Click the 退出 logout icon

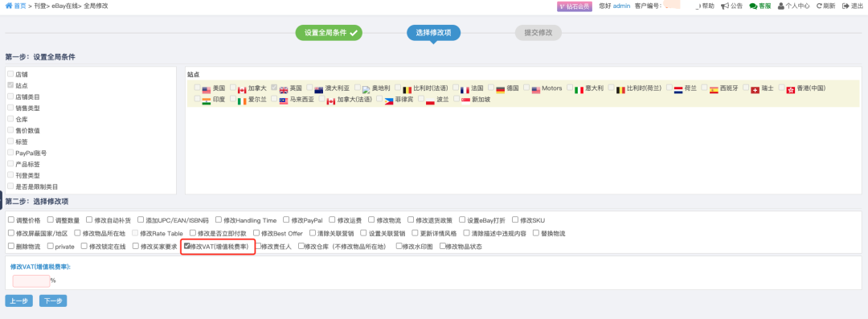tap(845, 6)
